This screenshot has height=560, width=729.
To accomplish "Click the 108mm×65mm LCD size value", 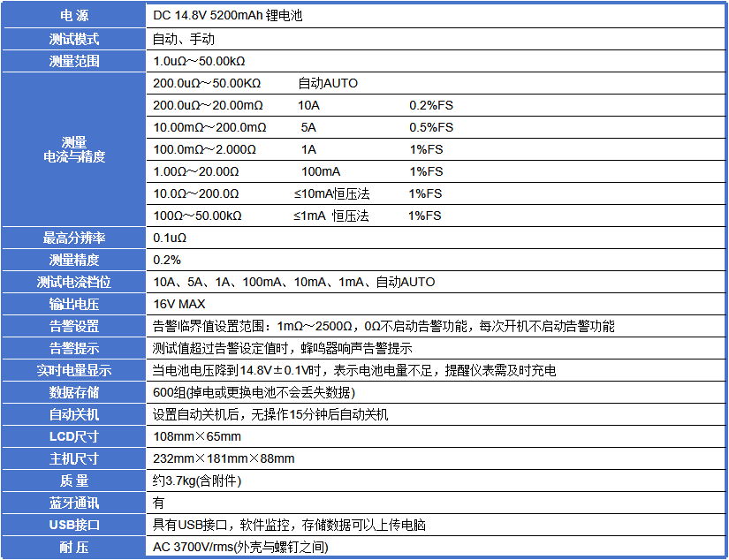I will point(197,436).
